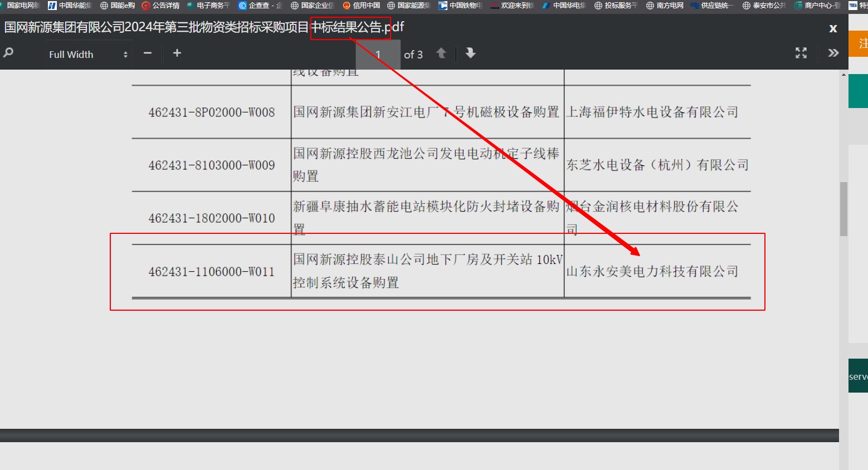Close the PDF viewer with X
Screen dimensions: 868x470
point(833,28)
